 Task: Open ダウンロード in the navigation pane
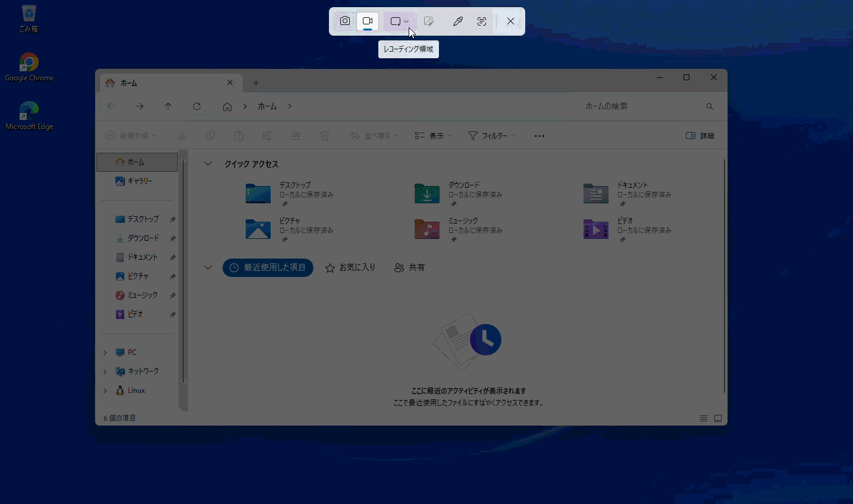click(137, 238)
